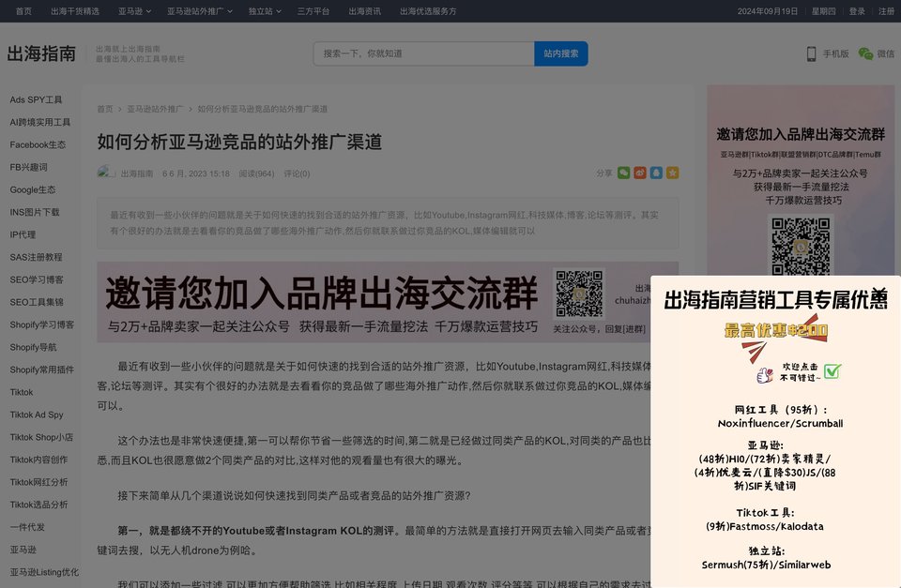Open 亚马逊 in the left sidebar
This screenshot has width=901, height=588.
pyautogui.click(x=23, y=550)
